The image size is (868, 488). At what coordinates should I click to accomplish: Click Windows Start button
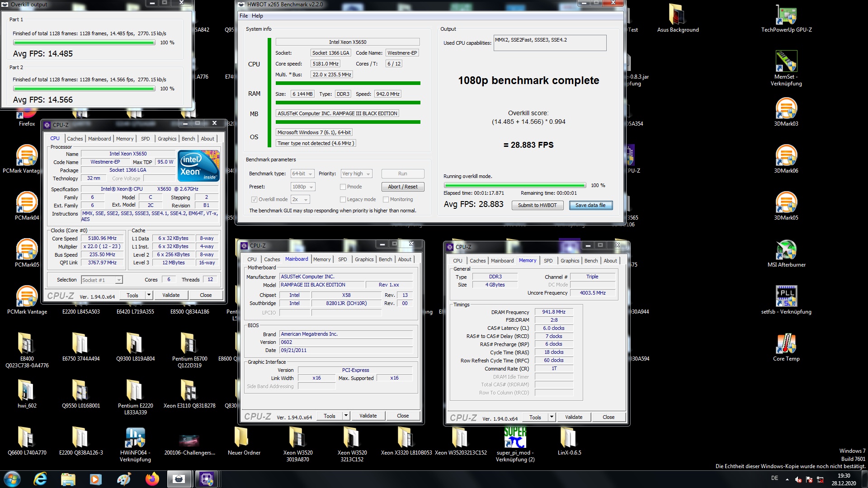click(x=12, y=479)
